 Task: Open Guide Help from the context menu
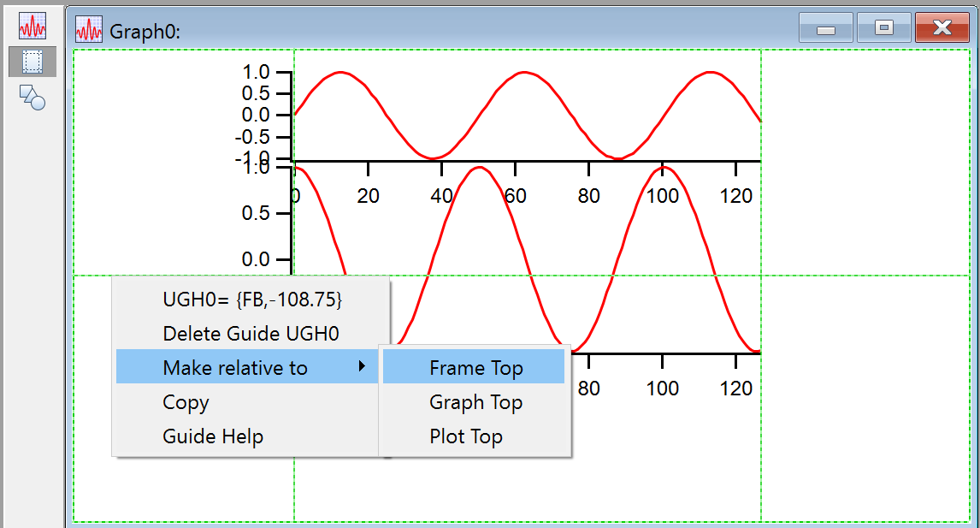click(x=213, y=436)
